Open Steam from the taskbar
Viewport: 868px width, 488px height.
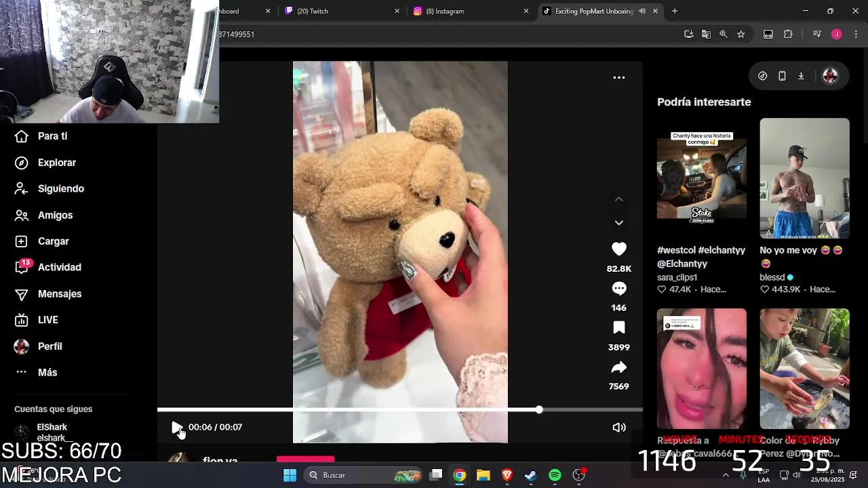[x=530, y=475]
